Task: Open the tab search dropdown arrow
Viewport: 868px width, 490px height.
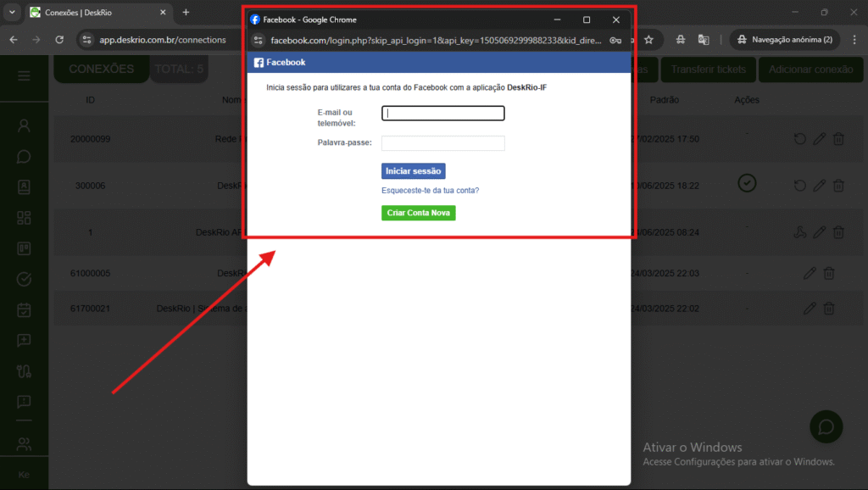Action: [12, 12]
